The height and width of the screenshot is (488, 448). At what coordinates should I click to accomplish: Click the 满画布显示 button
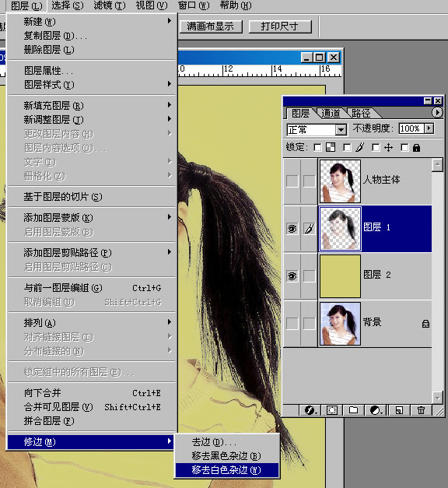[x=211, y=26]
